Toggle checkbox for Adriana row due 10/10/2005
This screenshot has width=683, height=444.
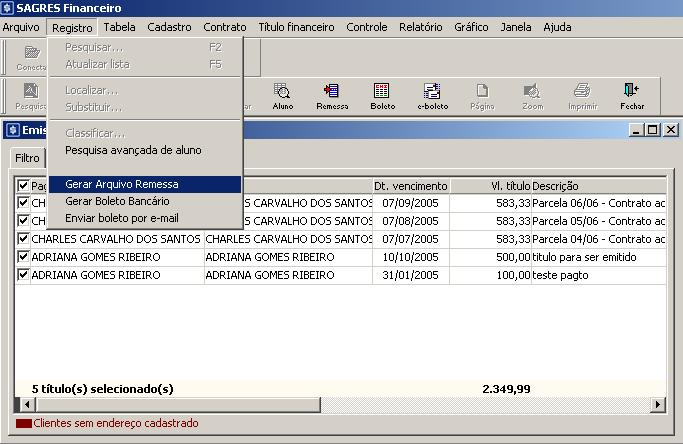click(x=24, y=257)
